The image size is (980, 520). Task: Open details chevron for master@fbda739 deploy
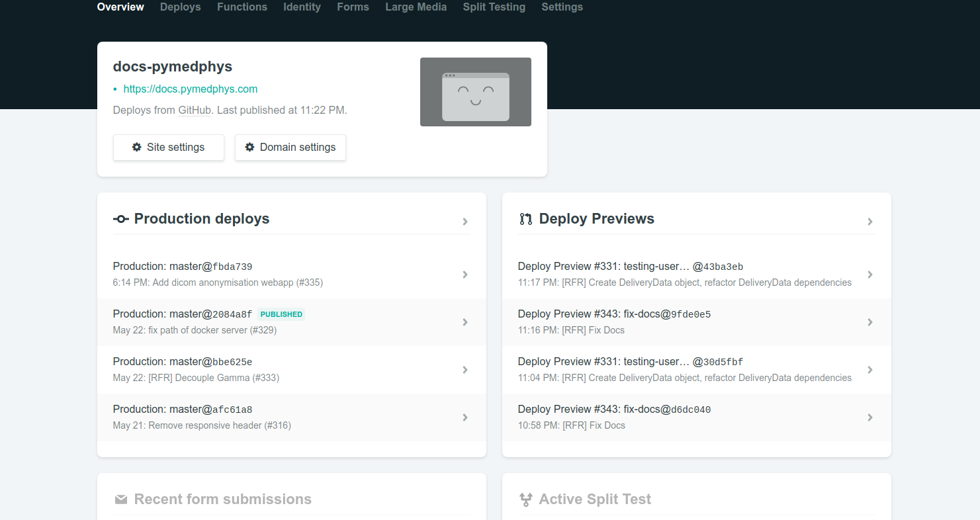pyautogui.click(x=465, y=274)
